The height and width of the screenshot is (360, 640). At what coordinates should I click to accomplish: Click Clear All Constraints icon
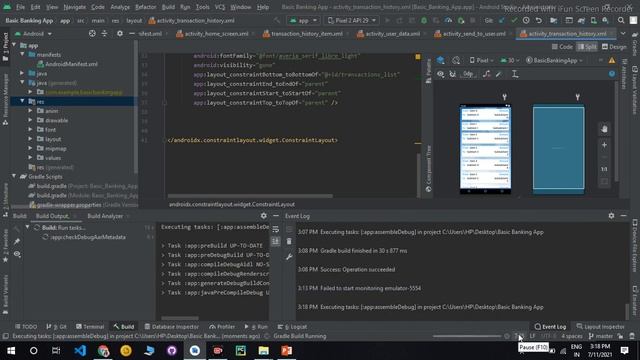click(x=487, y=74)
